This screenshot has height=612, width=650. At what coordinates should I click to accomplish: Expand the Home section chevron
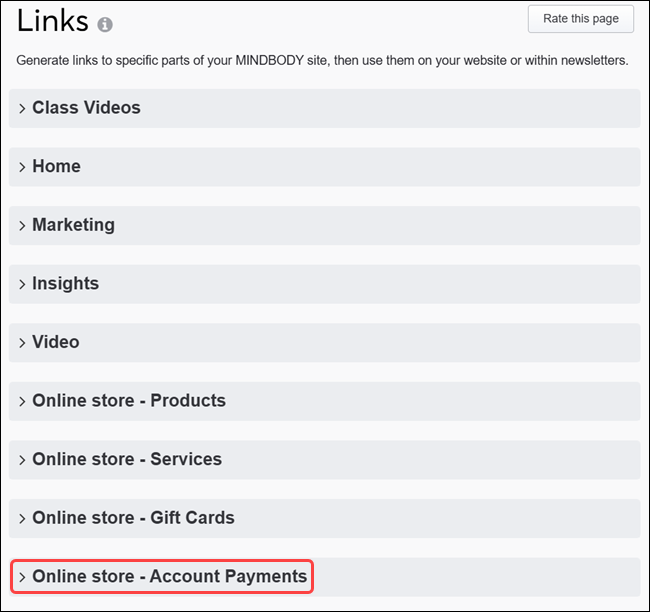tap(22, 167)
